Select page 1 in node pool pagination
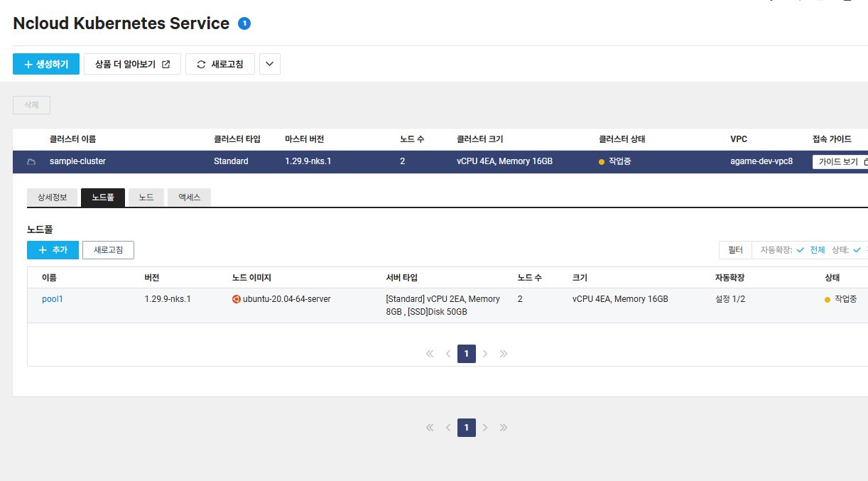The height and width of the screenshot is (481, 868). tap(467, 354)
